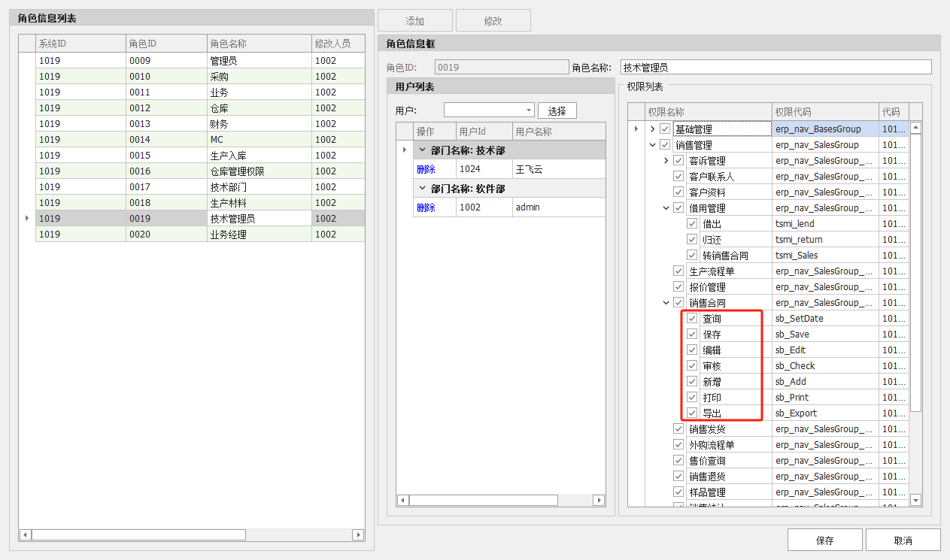
Task: Sort by 角色名称 column header in role list
Action: 259,44
